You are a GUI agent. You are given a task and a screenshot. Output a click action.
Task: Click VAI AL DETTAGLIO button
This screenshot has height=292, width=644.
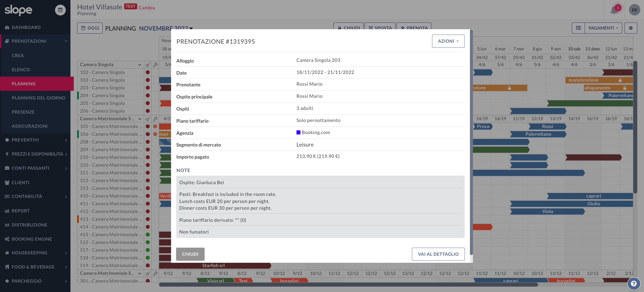click(x=438, y=254)
